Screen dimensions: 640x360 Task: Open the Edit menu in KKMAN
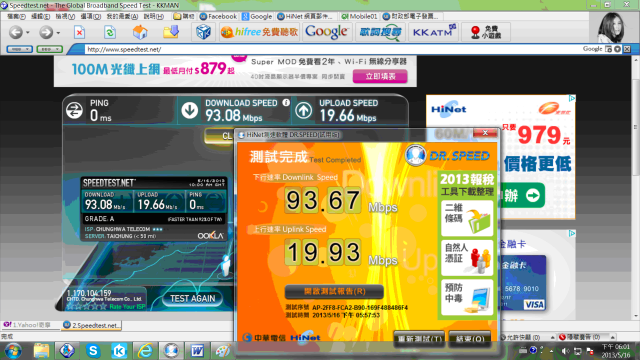[x=40, y=16]
